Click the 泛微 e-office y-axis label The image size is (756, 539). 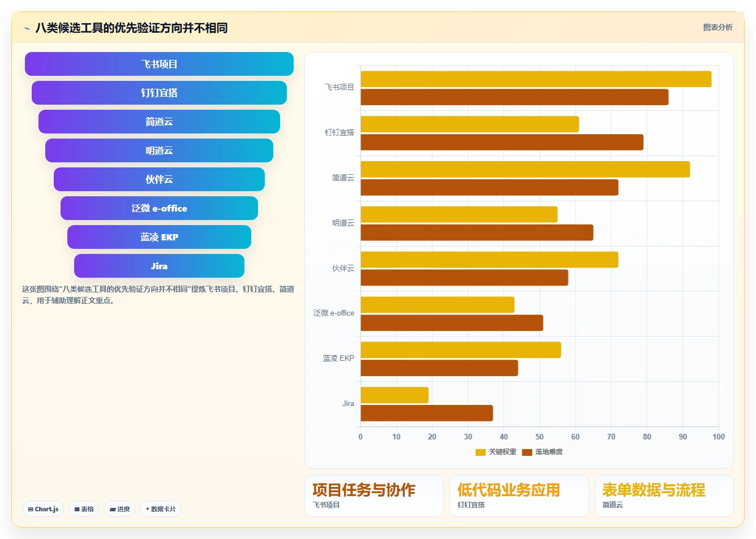(x=334, y=313)
